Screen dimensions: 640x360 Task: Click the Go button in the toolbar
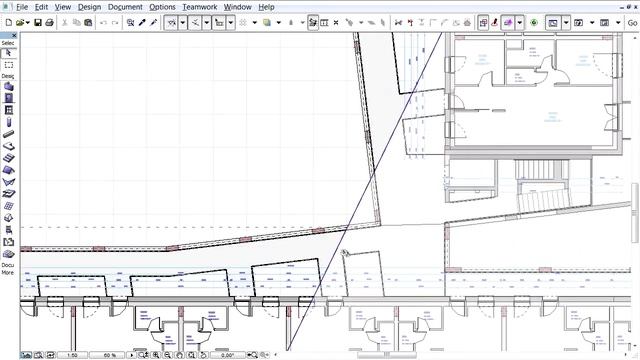pos(632,23)
